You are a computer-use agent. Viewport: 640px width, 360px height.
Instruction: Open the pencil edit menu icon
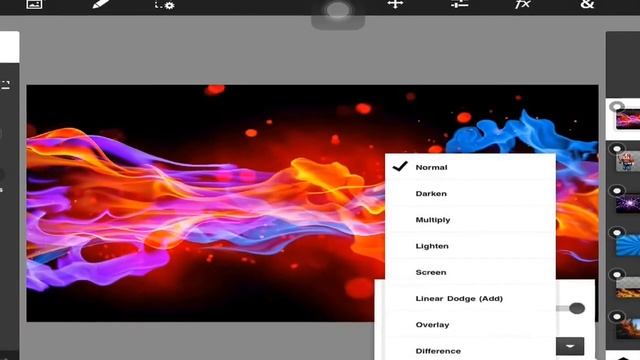[x=101, y=4]
